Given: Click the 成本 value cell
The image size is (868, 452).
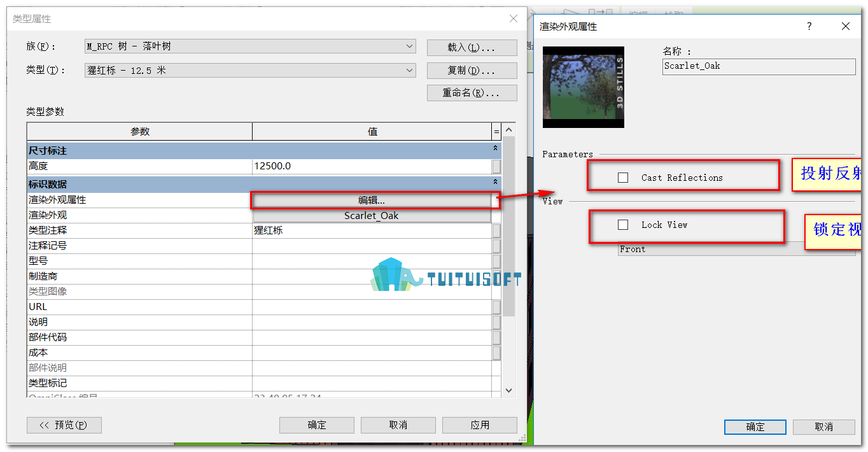Looking at the screenshot, I should point(372,353).
